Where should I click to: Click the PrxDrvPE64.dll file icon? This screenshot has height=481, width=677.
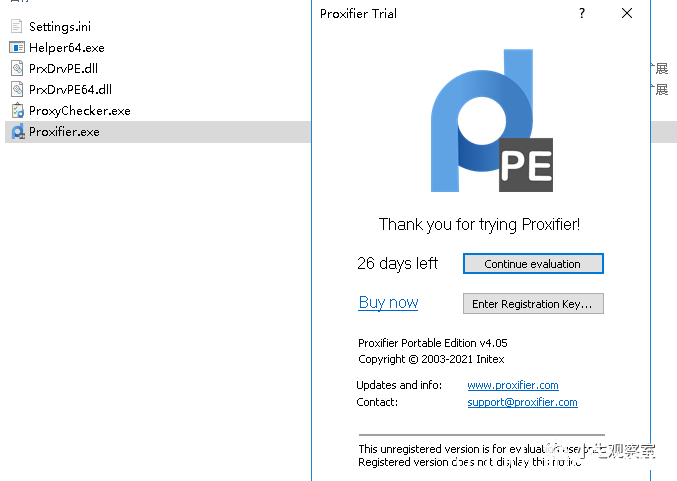17,89
